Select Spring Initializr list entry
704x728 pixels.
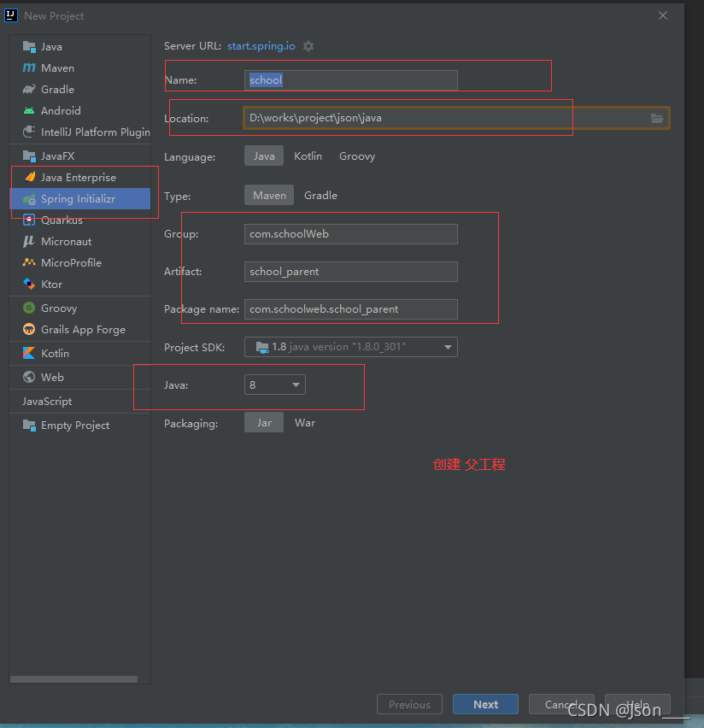[x=79, y=199]
